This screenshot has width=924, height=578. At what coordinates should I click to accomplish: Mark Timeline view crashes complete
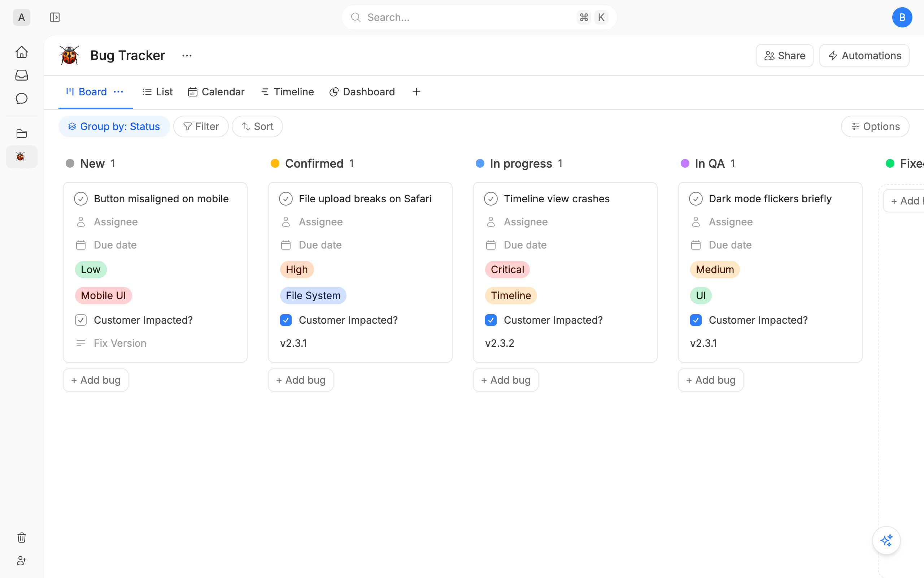491,199
